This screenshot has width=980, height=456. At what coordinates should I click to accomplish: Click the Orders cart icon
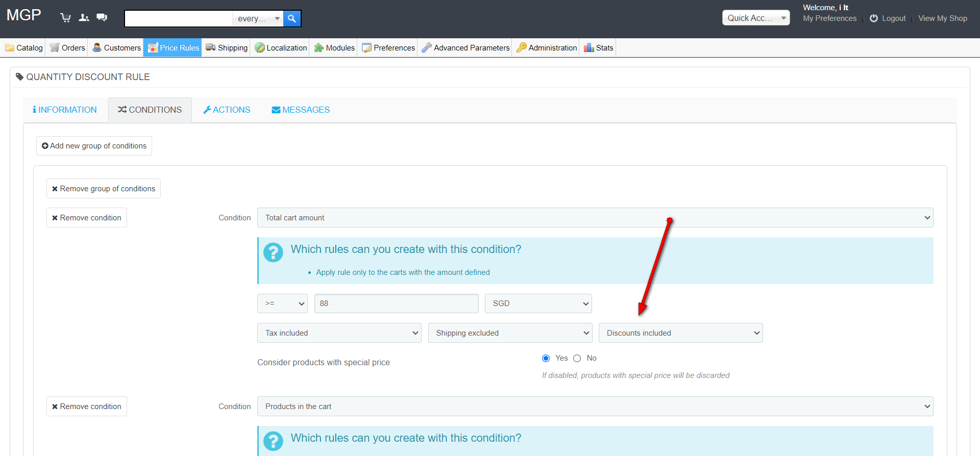coord(55,48)
